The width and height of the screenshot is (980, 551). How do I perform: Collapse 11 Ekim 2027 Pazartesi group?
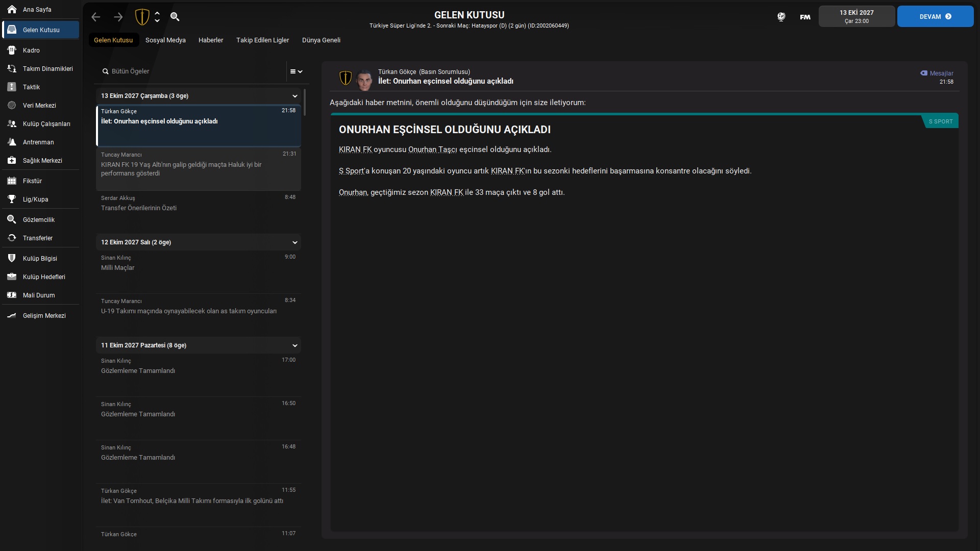[295, 345]
